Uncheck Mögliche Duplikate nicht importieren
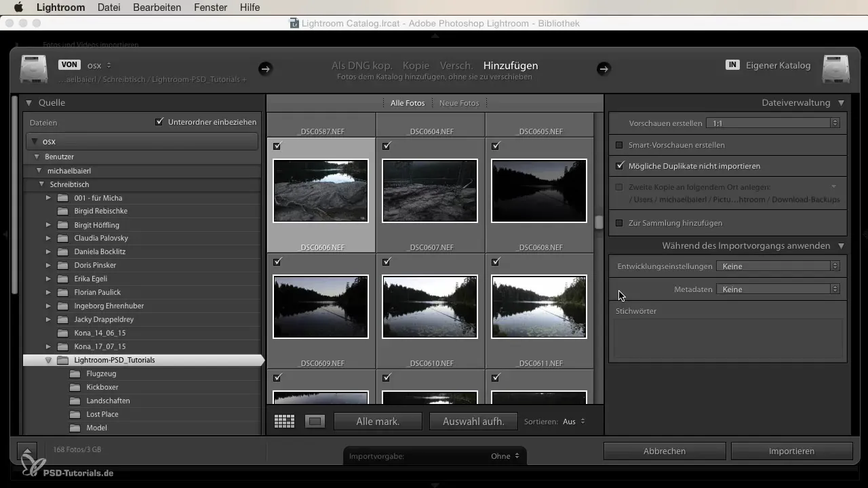 pos(619,165)
